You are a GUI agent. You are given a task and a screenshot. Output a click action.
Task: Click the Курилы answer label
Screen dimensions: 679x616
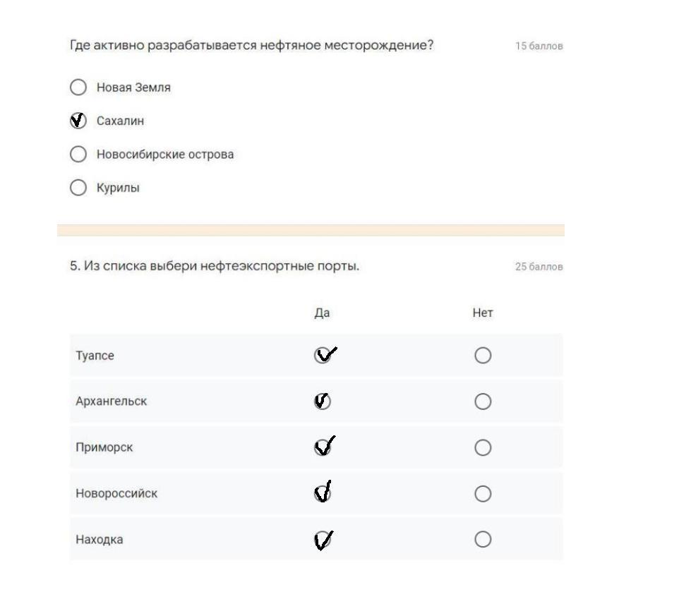pyautogui.click(x=118, y=188)
